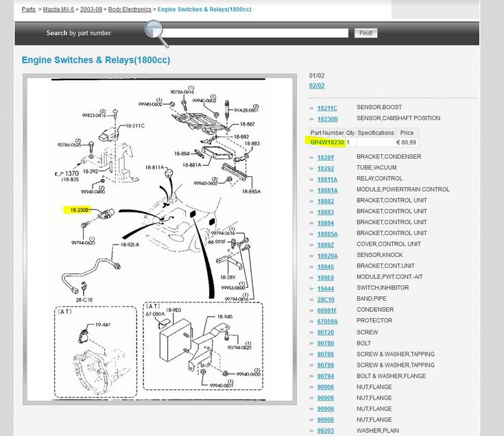Open Body Electronics breadcrumb link
The height and width of the screenshot is (436, 504).
click(130, 10)
